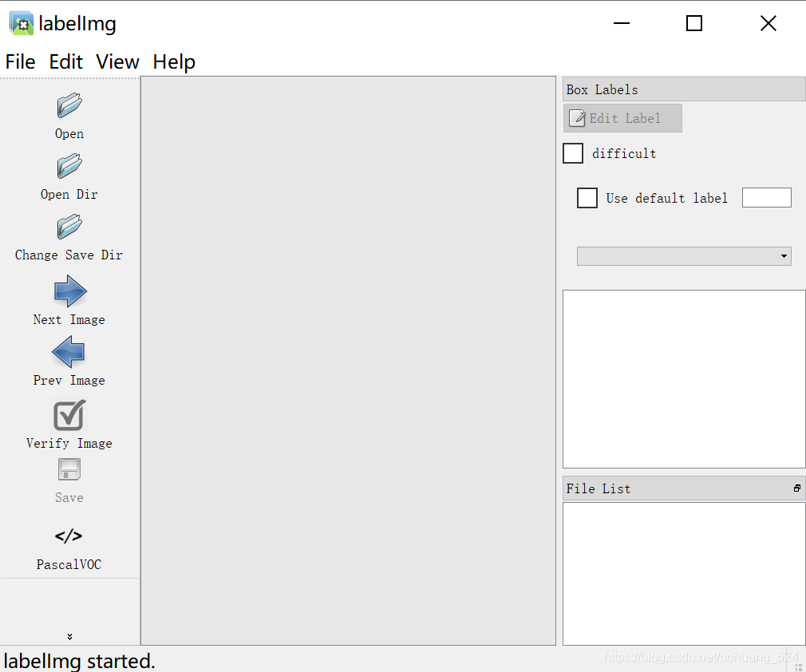Screen dimensions: 806x672
Task: Float the File List dock panel
Action: pos(796,488)
